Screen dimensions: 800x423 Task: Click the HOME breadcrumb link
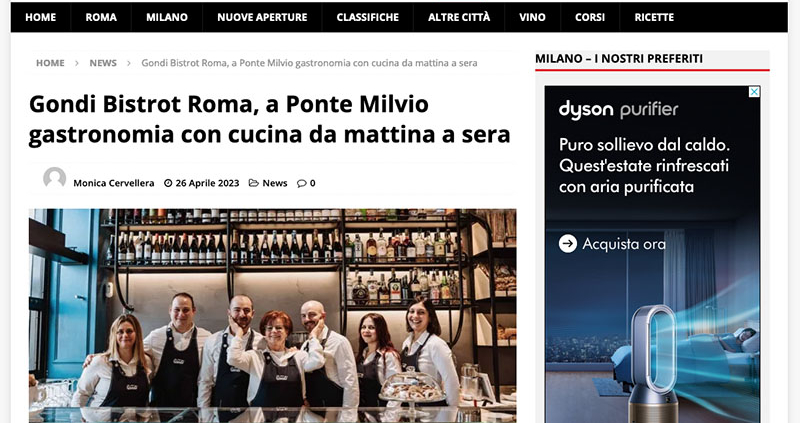pyautogui.click(x=50, y=63)
